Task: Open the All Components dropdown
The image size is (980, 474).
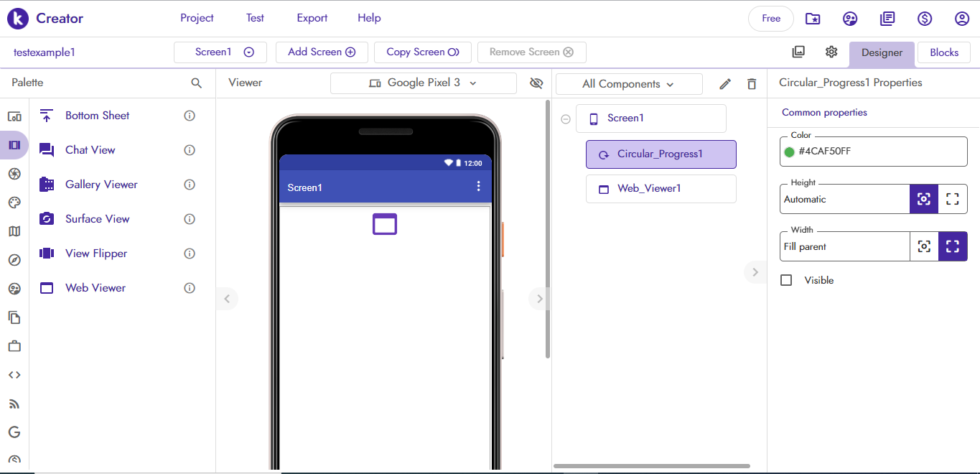Action: [629, 84]
